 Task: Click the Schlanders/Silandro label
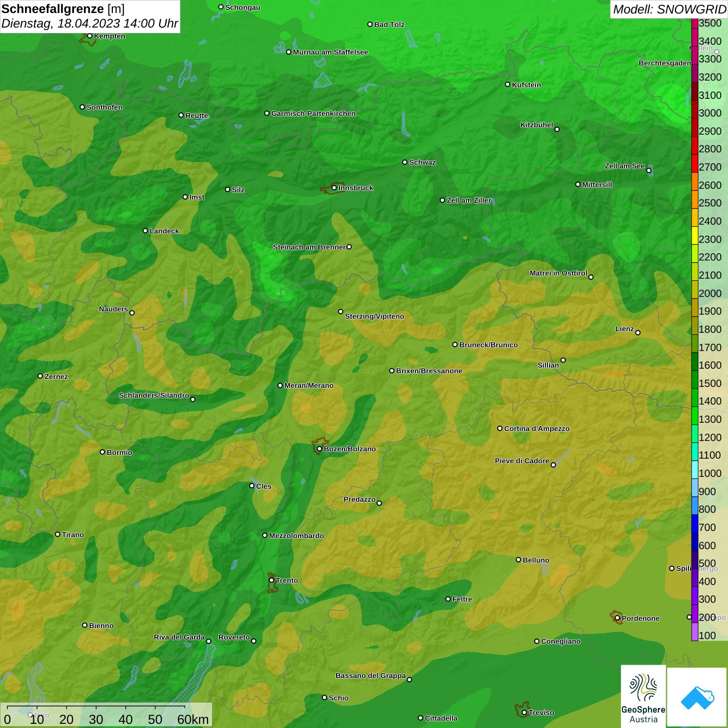(154, 395)
